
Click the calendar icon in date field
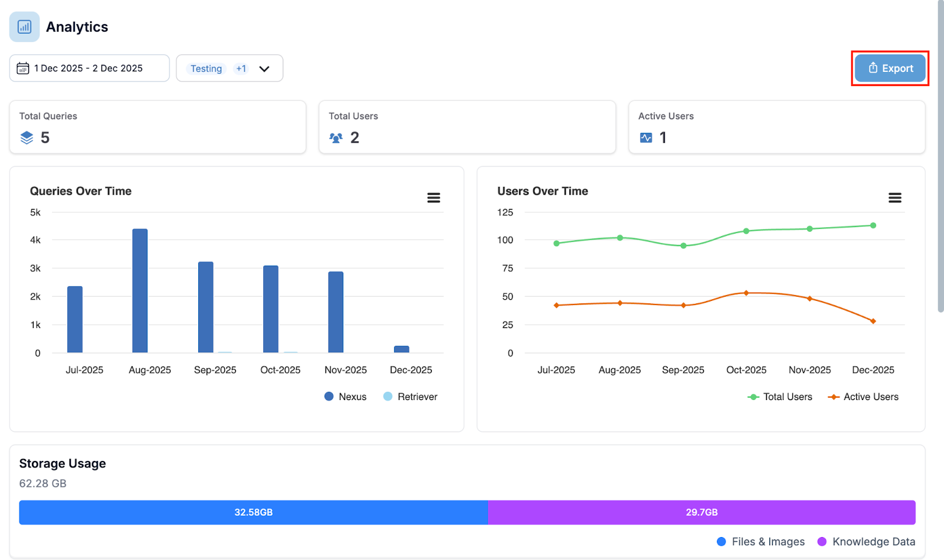(23, 68)
